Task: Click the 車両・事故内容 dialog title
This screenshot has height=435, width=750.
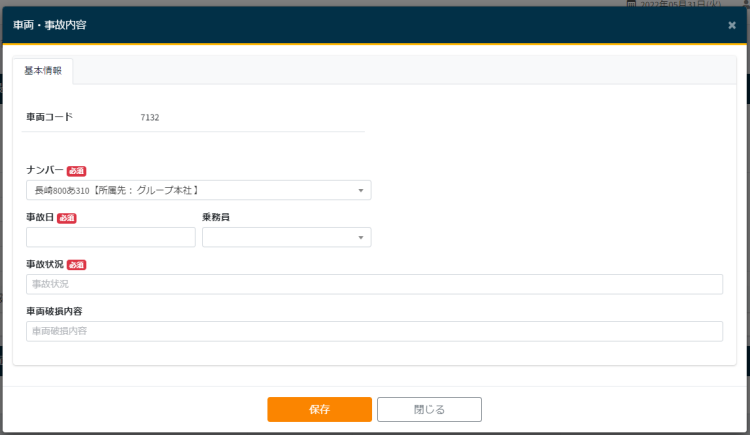Action: point(50,25)
